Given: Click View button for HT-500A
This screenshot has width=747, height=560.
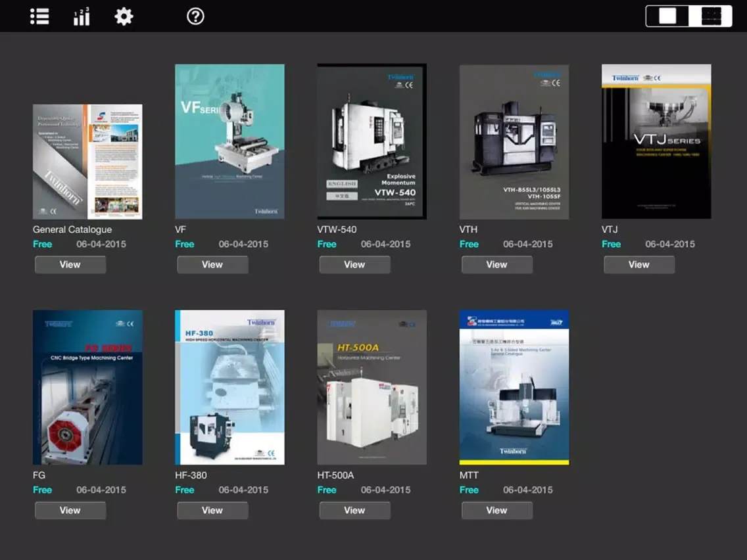Looking at the screenshot, I should [x=354, y=511].
